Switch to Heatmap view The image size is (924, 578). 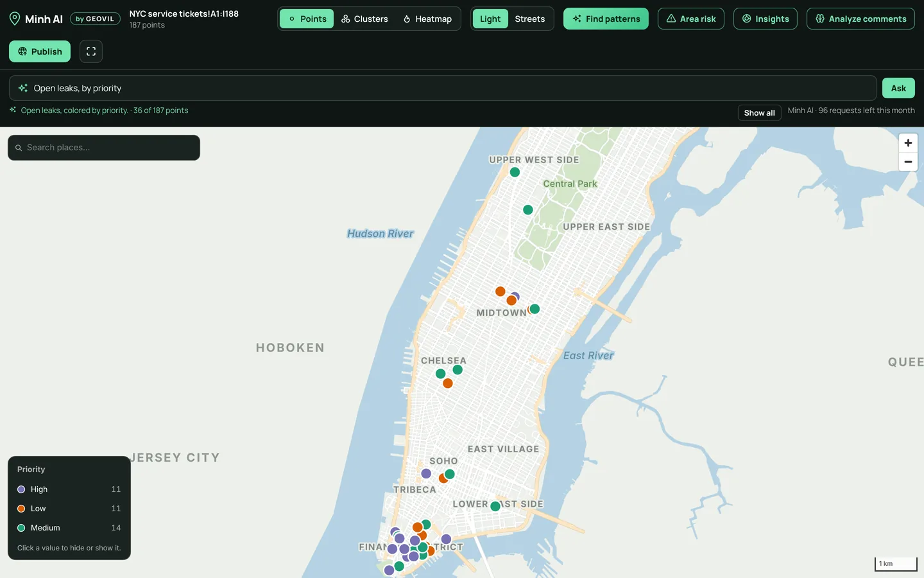(427, 19)
